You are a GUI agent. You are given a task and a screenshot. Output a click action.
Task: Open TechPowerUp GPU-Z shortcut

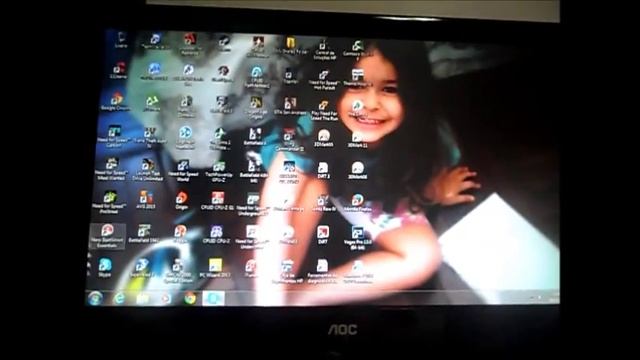(x=219, y=171)
